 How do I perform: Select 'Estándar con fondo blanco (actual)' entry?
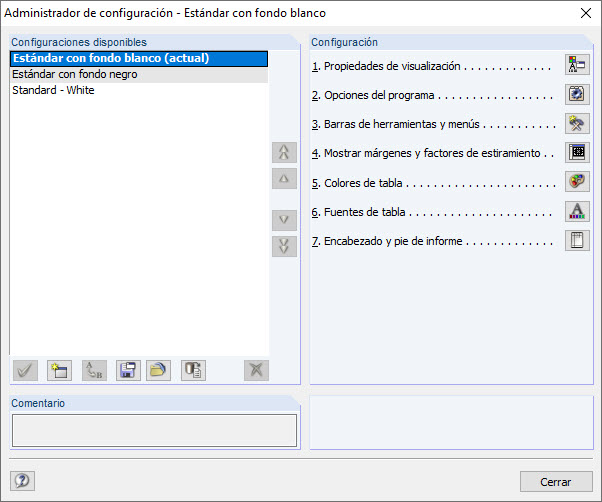click(x=139, y=58)
